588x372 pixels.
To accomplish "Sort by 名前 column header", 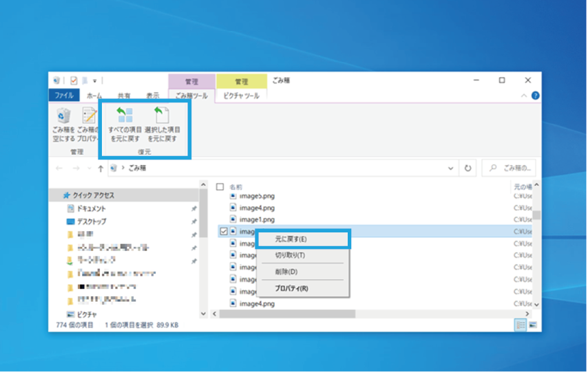I will pos(236,187).
